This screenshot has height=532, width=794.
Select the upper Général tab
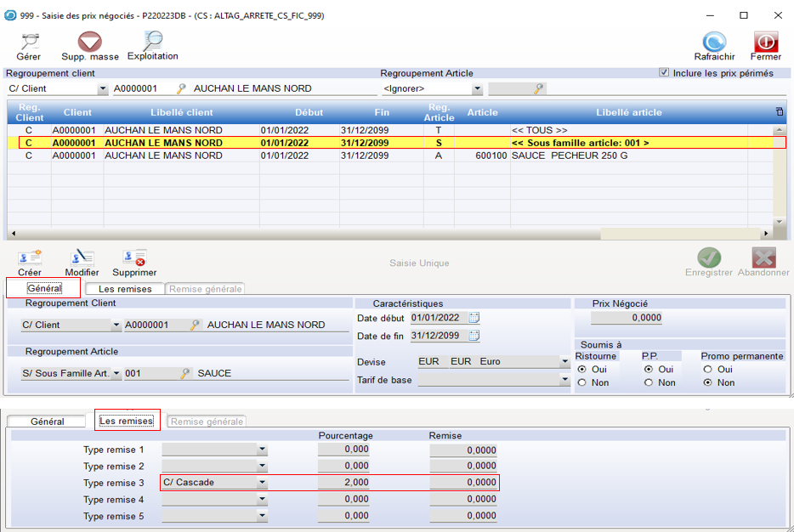click(x=44, y=289)
